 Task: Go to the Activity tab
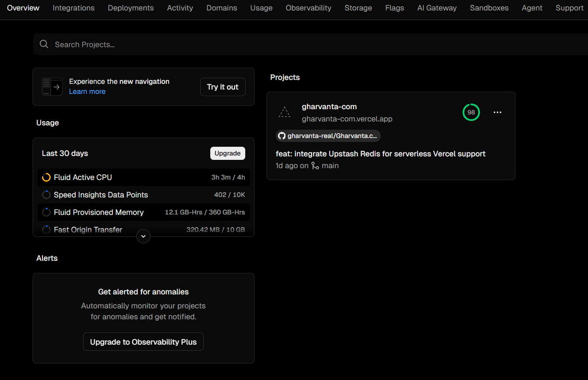[180, 8]
